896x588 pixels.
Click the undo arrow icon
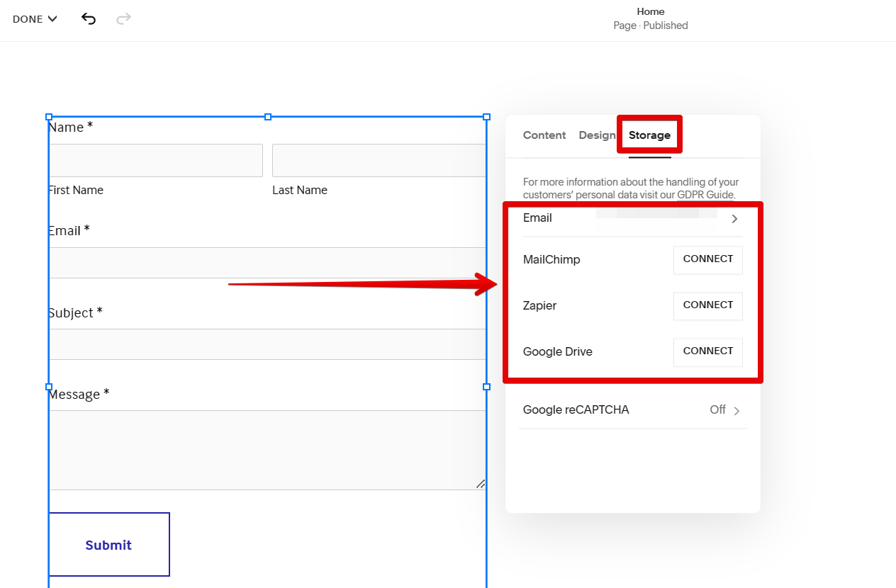tap(89, 18)
